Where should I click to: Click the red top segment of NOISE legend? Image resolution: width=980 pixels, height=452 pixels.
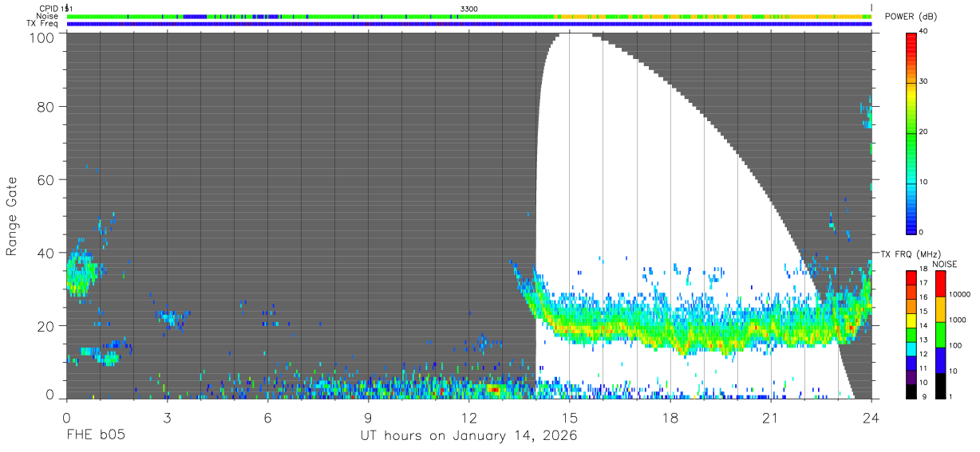[940, 283]
